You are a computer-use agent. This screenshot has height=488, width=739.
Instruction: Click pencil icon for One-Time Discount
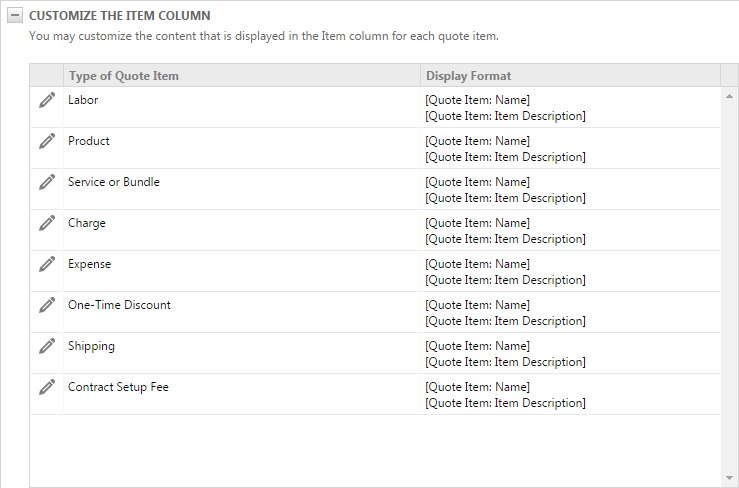click(47, 305)
